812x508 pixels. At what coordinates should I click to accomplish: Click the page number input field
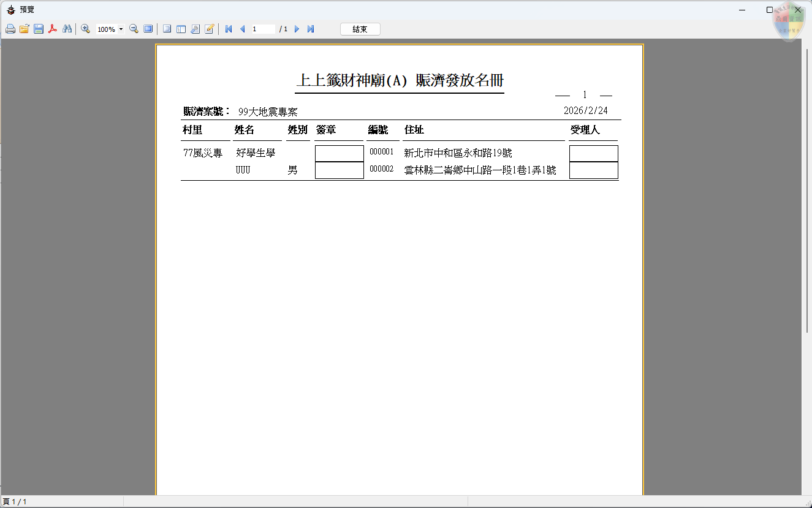pyautogui.click(x=263, y=29)
